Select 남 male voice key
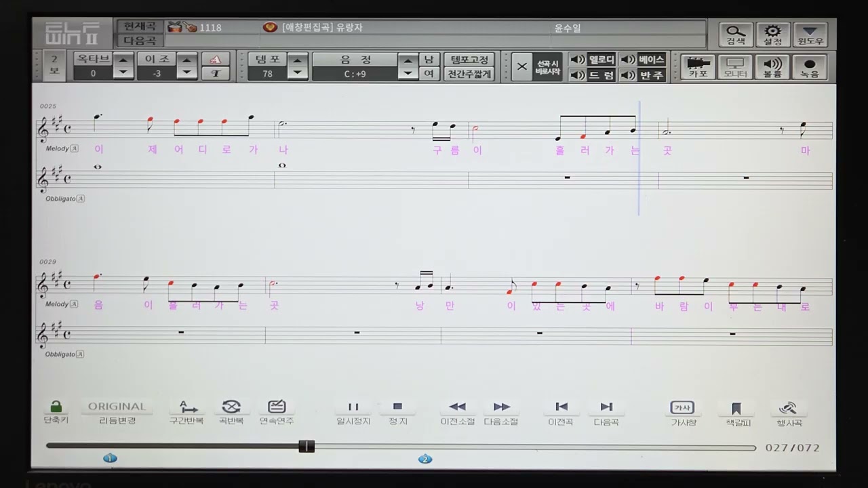The image size is (868, 488). point(429,60)
